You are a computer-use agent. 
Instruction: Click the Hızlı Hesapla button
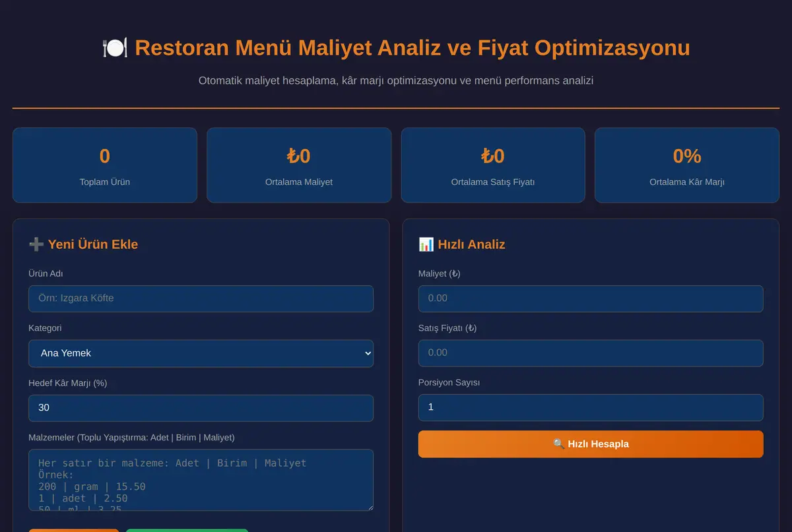[x=591, y=444]
